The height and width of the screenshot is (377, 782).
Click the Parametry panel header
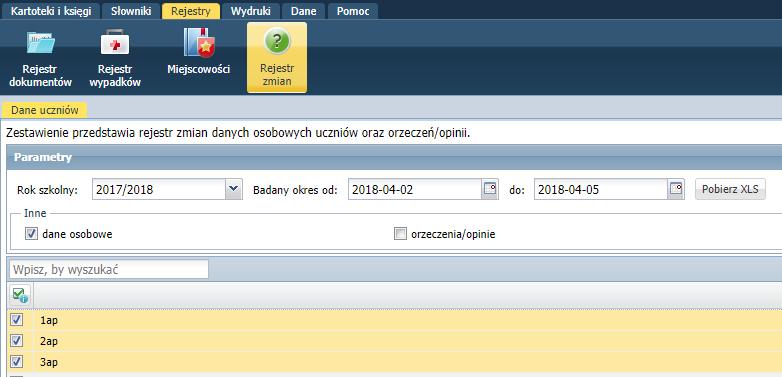tap(394, 157)
